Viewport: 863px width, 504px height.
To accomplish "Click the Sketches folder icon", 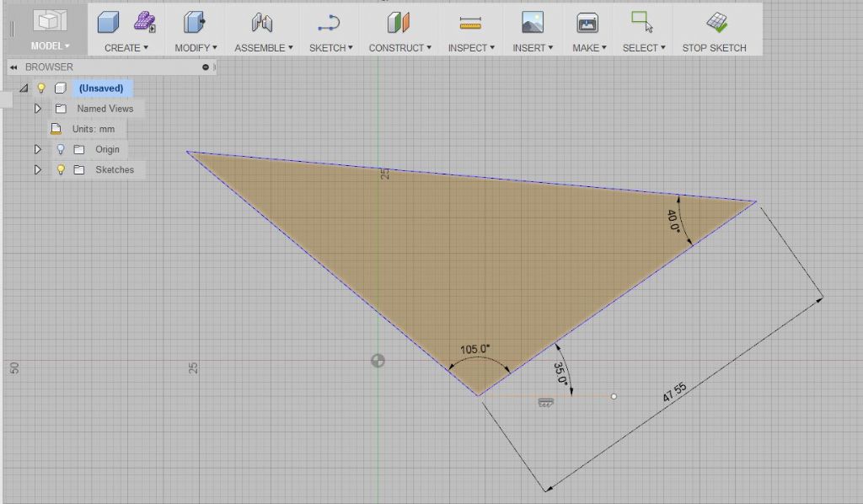I will click(x=79, y=169).
